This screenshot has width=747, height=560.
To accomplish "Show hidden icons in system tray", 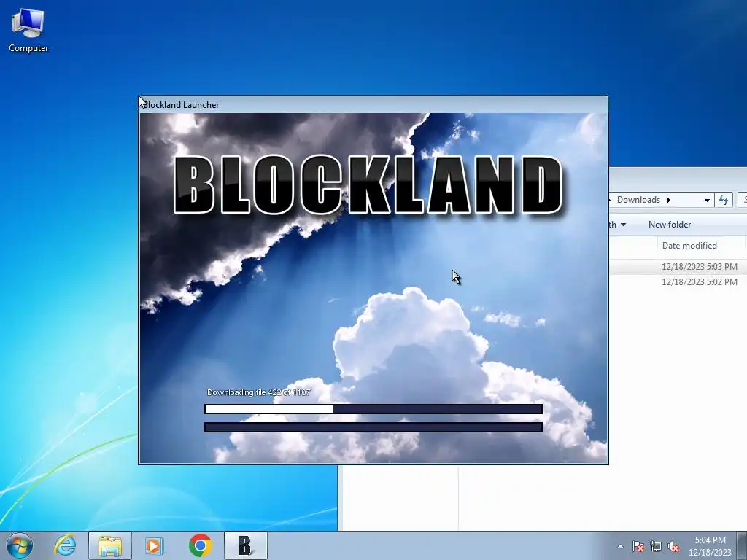I will (620, 547).
